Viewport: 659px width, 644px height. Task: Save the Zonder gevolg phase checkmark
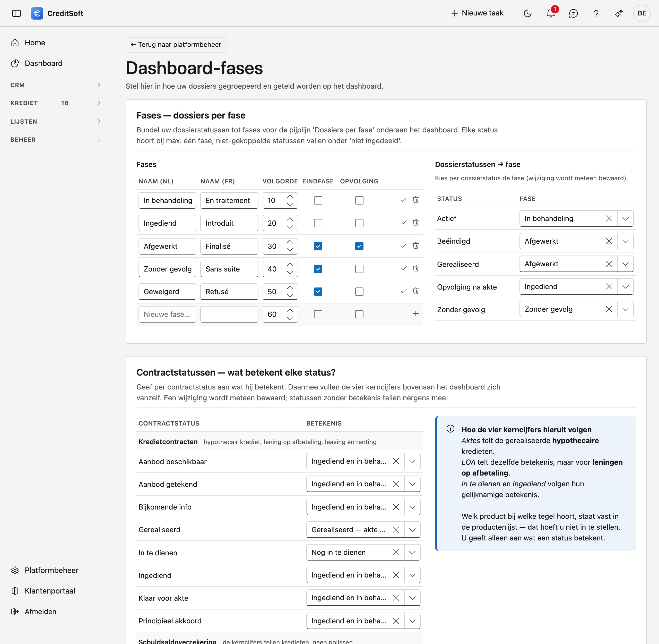pos(404,269)
